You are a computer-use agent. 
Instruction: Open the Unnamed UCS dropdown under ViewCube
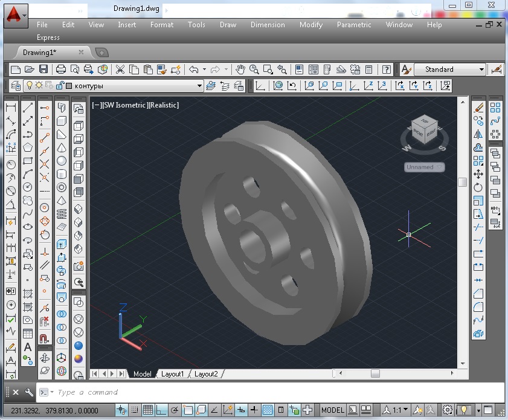[425, 167]
